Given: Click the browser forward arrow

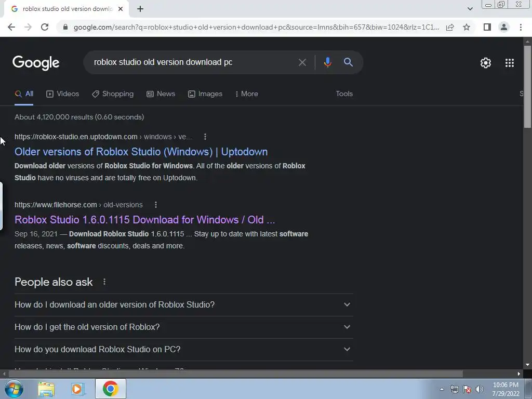Looking at the screenshot, I should click(x=28, y=27).
